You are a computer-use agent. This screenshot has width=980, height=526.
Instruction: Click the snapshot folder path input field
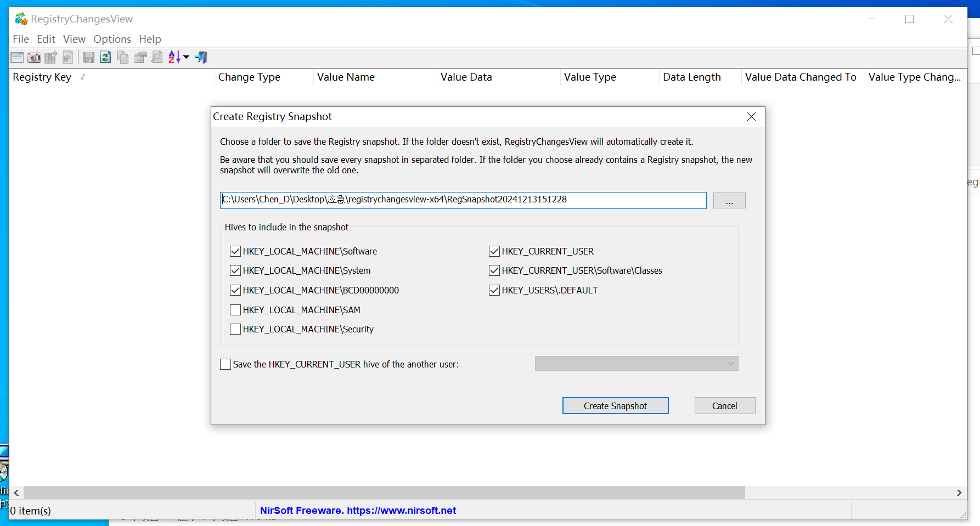[x=463, y=200]
